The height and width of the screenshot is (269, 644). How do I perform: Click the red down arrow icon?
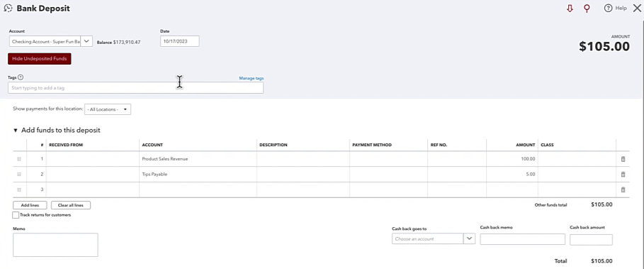(x=570, y=9)
